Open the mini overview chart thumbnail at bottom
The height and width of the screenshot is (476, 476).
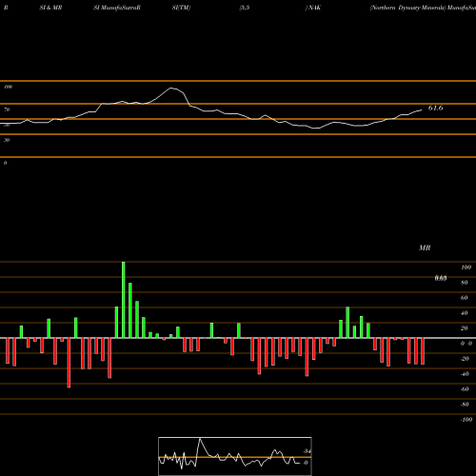click(x=235, y=456)
